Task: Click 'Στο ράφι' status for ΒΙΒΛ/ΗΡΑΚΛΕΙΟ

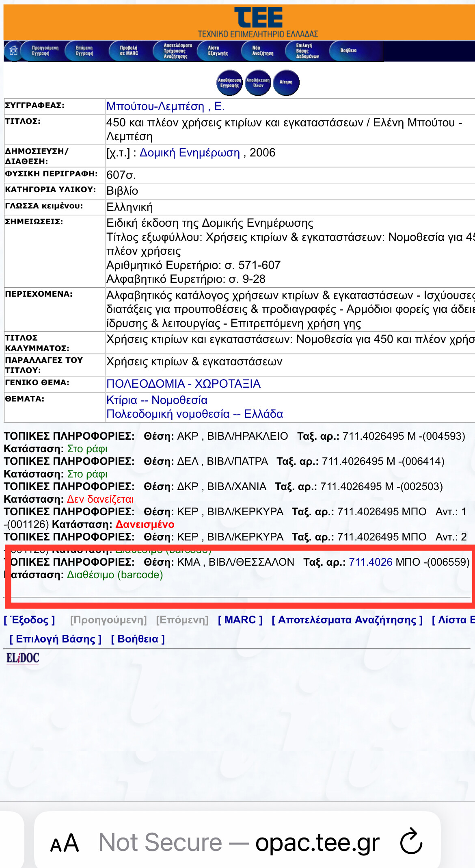Action: point(87,449)
